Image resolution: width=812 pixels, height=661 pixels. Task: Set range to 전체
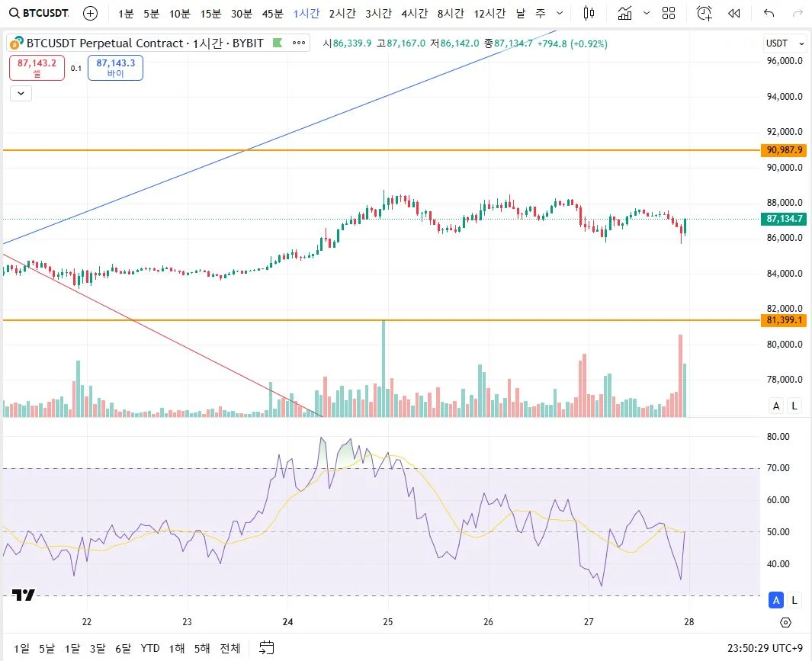(230, 649)
